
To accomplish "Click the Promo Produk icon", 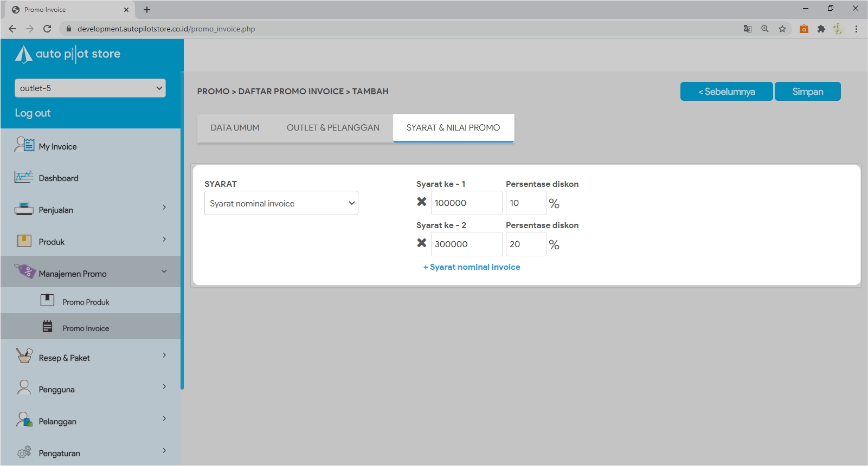I will (48, 300).
